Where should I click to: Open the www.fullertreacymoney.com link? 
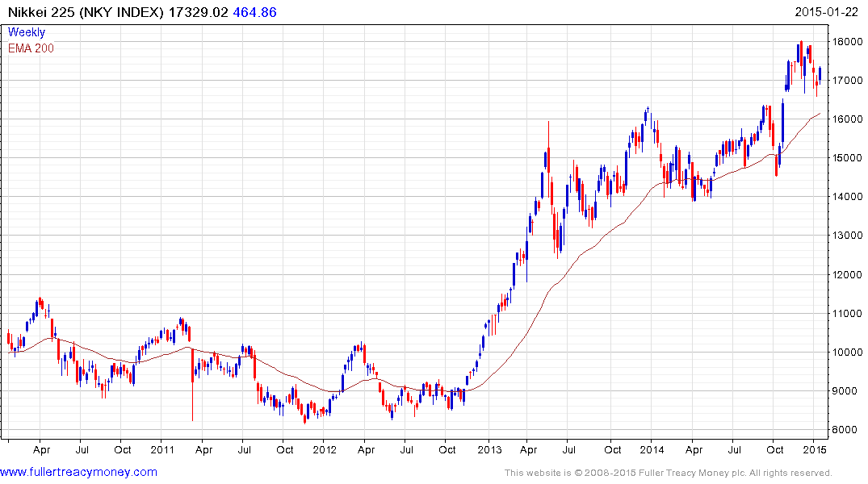point(78,472)
